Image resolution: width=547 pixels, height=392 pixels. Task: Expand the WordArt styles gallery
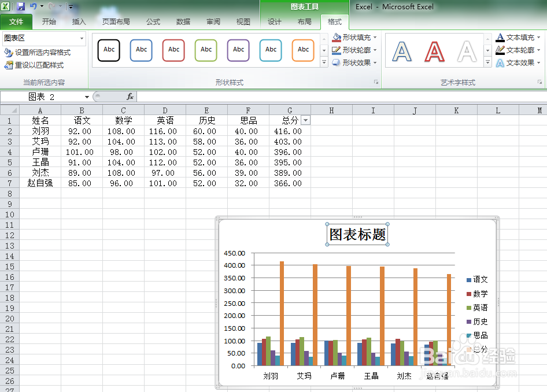[487, 62]
